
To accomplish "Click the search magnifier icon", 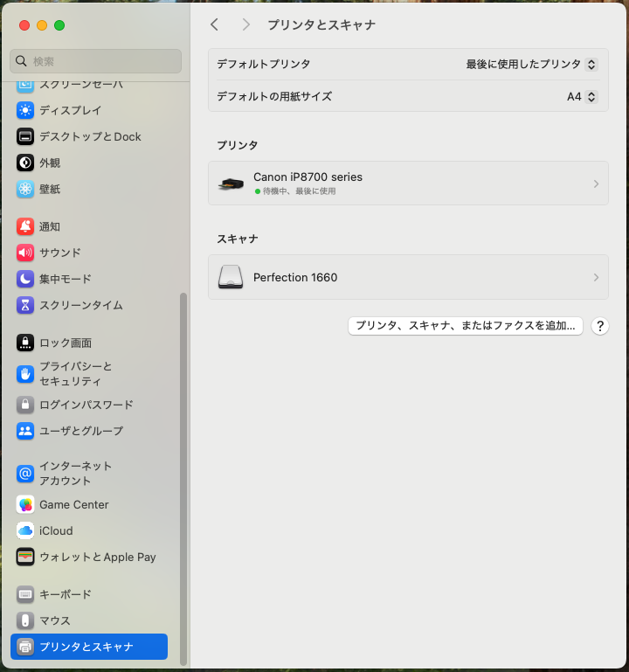I will pyautogui.click(x=21, y=61).
